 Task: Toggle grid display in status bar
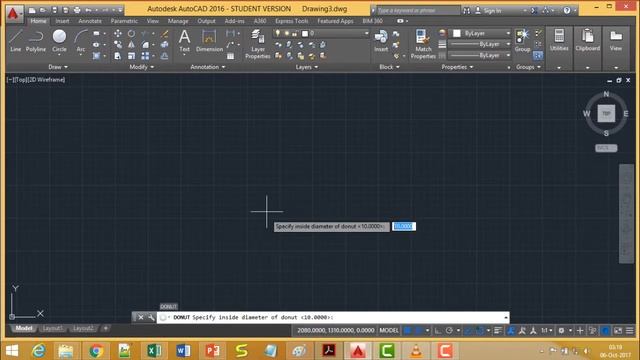point(407,330)
